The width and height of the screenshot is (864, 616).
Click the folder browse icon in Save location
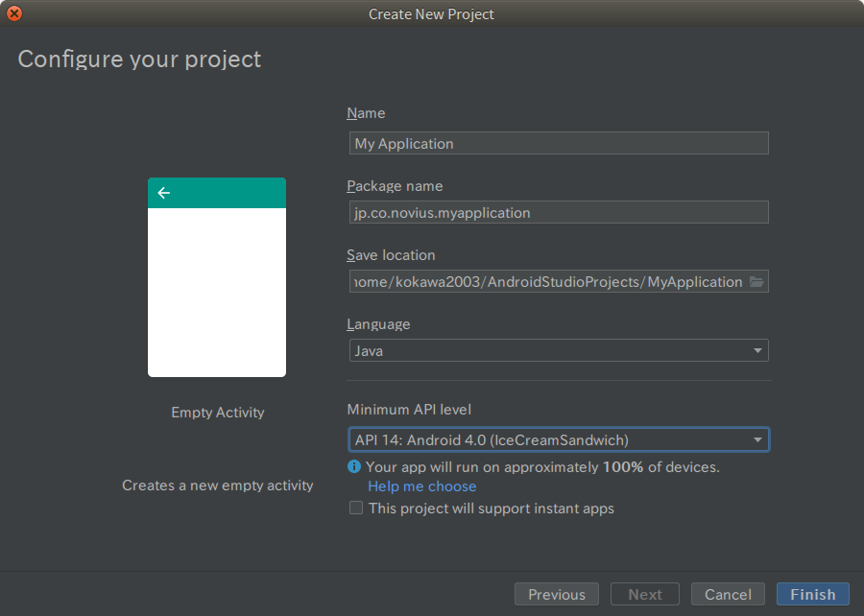(756, 282)
